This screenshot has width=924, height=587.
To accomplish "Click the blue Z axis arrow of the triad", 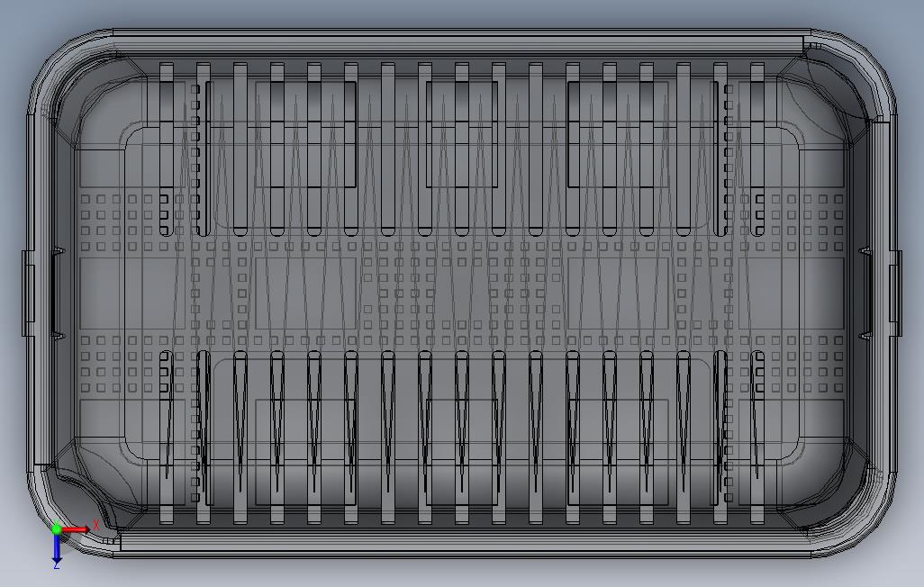I will pyautogui.click(x=57, y=548).
